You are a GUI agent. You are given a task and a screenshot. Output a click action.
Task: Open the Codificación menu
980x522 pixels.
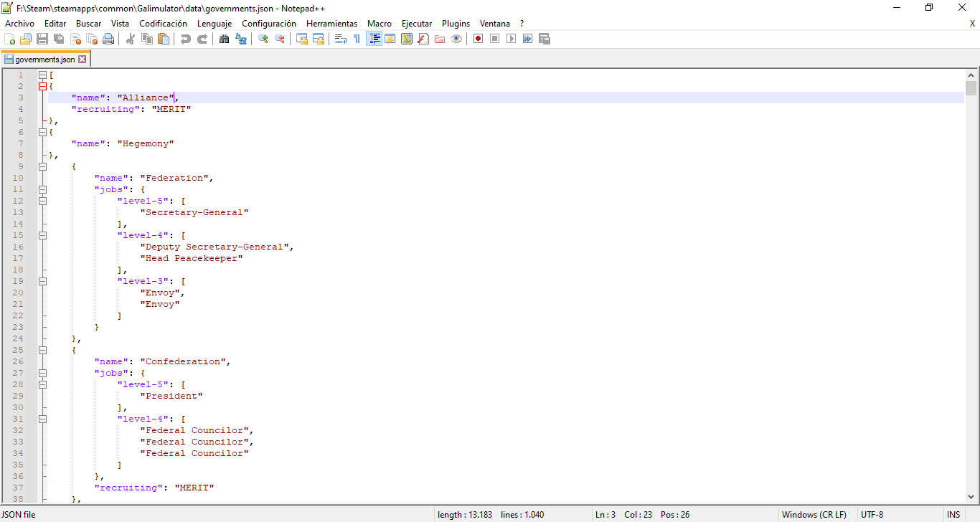[x=163, y=24]
